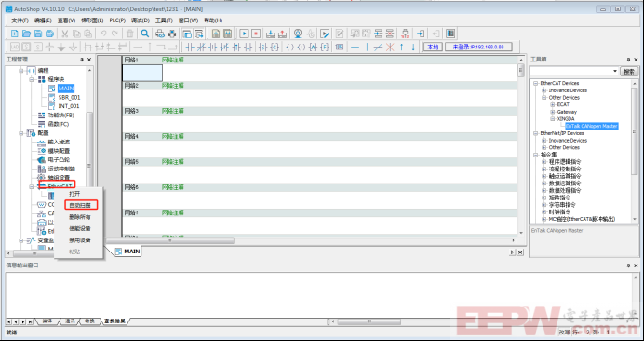Viewport: 644px width, 341px height.
Task: Insert an output coil from the ladder toolbar
Action: pyautogui.click(x=290, y=47)
